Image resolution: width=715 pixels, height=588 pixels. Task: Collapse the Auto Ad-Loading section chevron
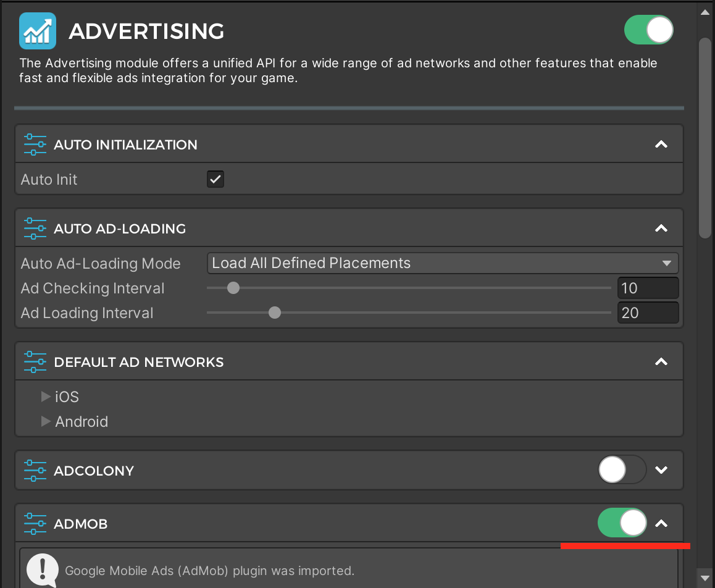coord(661,229)
